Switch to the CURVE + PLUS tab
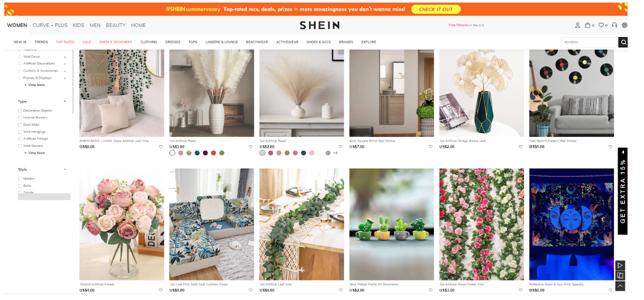644x300 pixels. point(50,25)
